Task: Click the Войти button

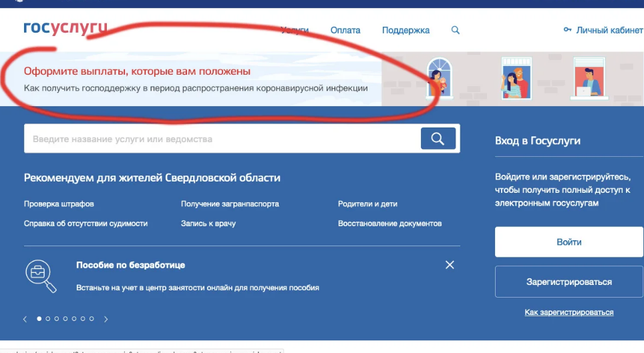Action: (x=569, y=242)
